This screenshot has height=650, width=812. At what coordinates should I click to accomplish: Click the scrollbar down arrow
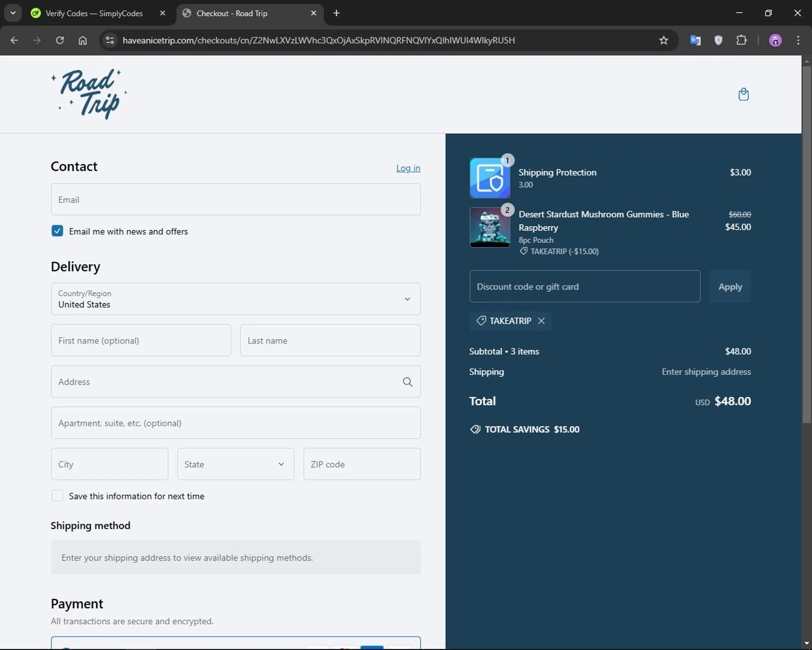coord(807,643)
